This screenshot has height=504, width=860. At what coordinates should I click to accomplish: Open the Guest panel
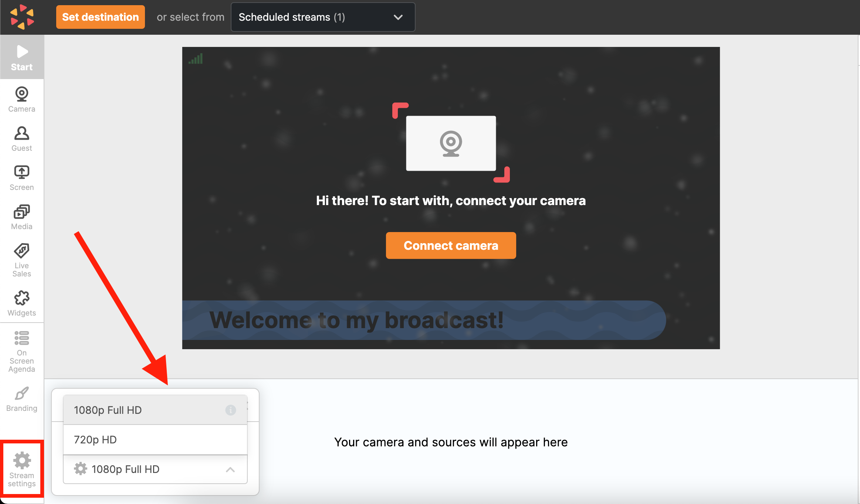click(21, 139)
